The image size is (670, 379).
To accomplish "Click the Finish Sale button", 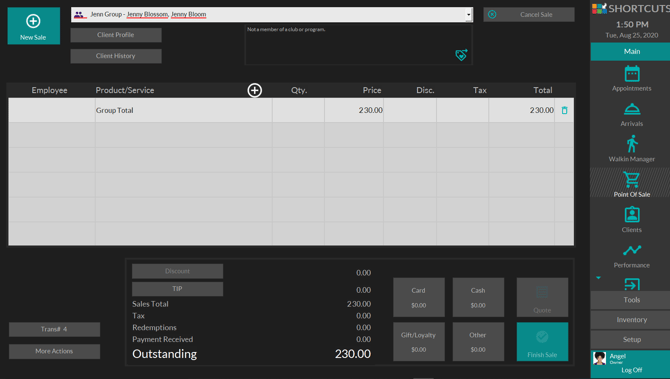I will coord(542,342).
